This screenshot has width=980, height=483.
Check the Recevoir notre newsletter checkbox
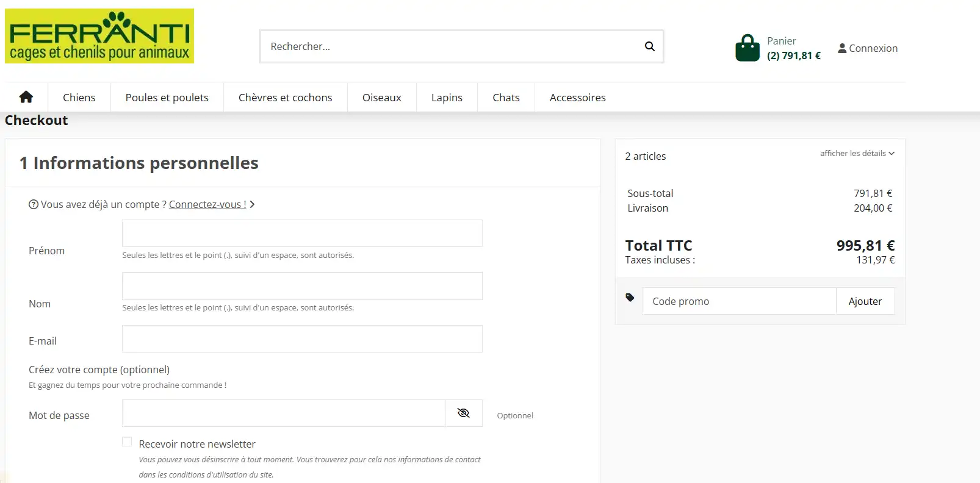pos(127,442)
